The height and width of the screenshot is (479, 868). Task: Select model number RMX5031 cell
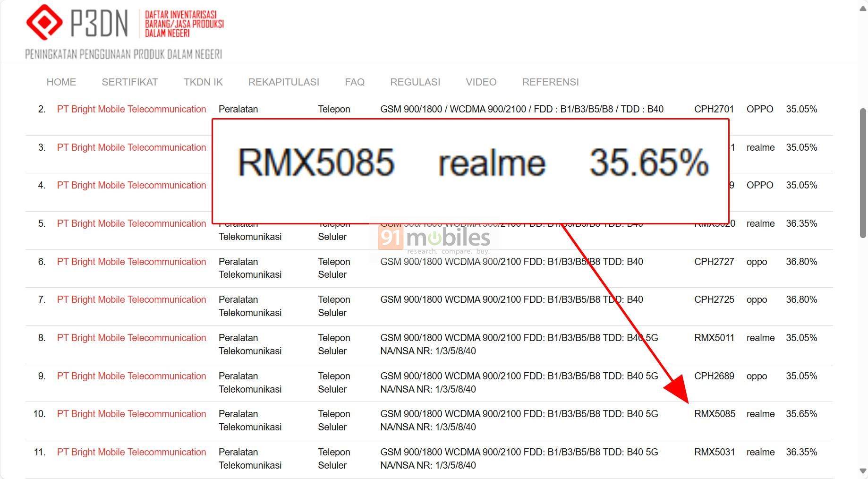(715, 452)
